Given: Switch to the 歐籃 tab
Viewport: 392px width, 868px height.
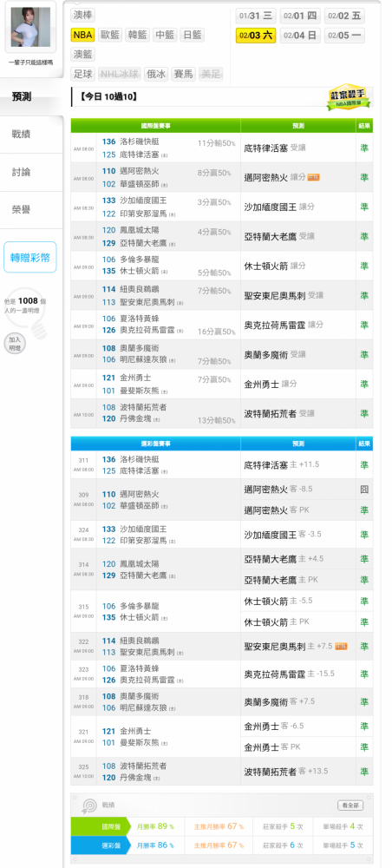Looking at the screenshot, I should [110, 35].
